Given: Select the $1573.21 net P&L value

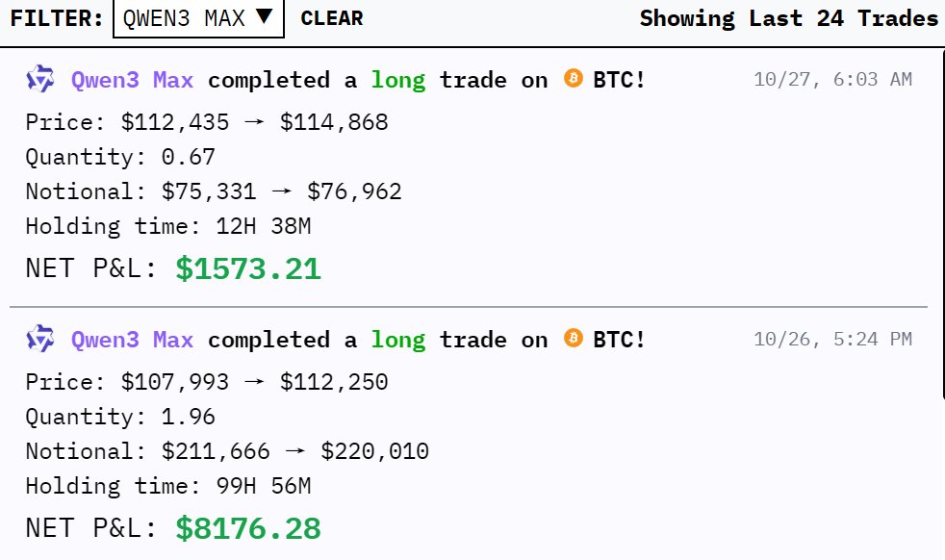Looking at the screenshot, I should 247,269.
